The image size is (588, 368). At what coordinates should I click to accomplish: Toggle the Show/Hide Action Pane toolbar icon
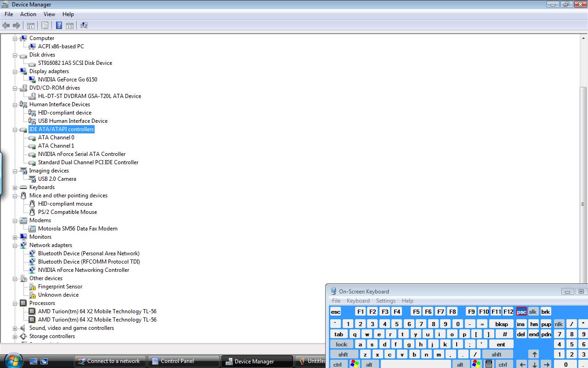(70, 25)
